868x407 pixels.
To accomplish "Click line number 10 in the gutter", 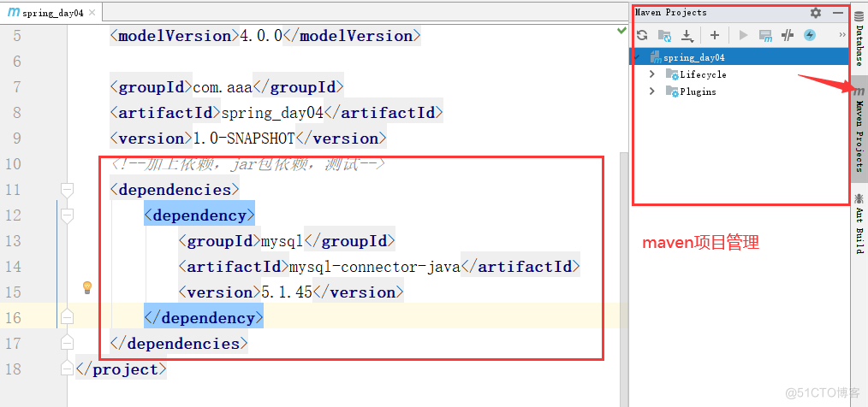I will tap(12, 163).
